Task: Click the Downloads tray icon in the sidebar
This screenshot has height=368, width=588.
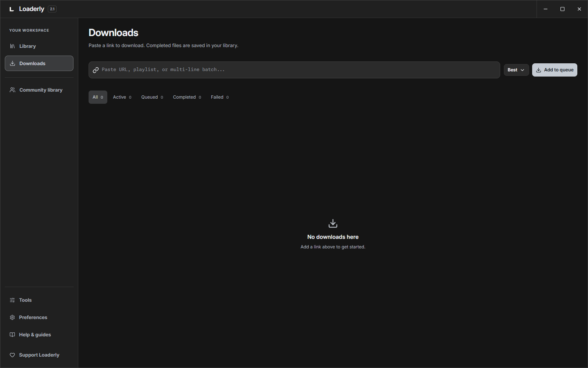Action: tap(12, 63)
